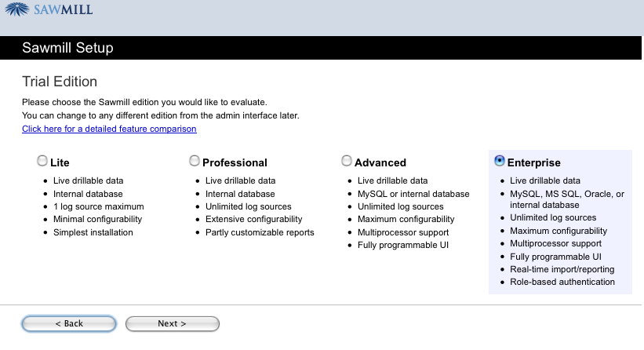Pick the Advanced edition radio button
Viewport: 644px width, 350px height.
click(347, 161)
